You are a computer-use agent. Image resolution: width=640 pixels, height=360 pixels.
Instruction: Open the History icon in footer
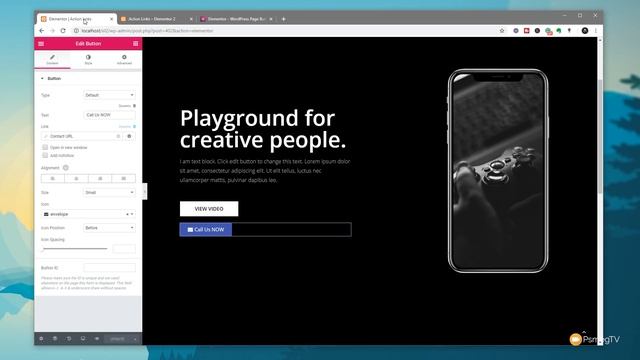pyautogui.click(x=69, y=339)
